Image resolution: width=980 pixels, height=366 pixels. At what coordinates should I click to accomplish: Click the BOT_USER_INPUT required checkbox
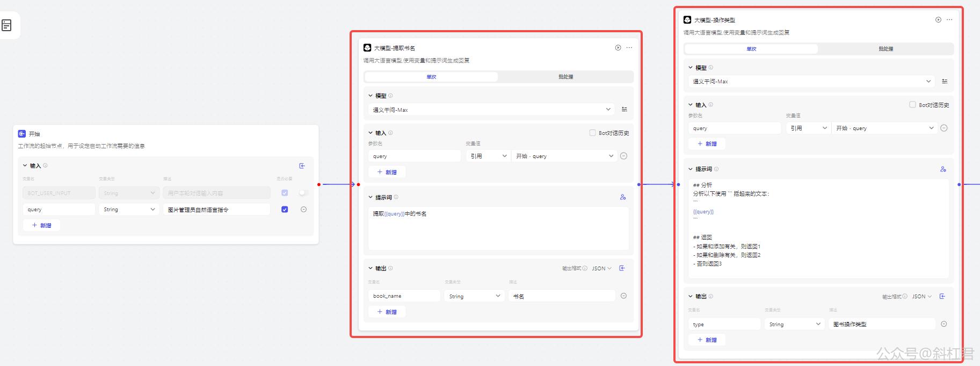click(x=285, y=193)
